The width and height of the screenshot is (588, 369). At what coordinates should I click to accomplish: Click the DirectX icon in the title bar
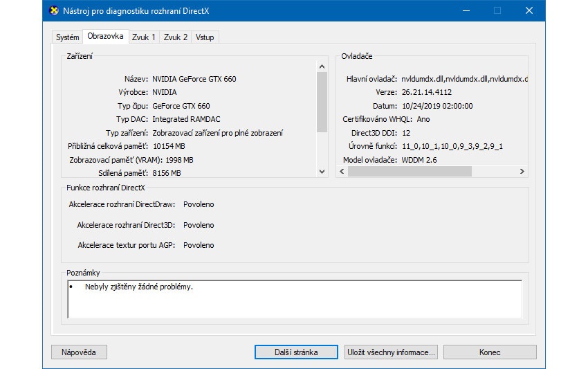click(x=54, y=10)
